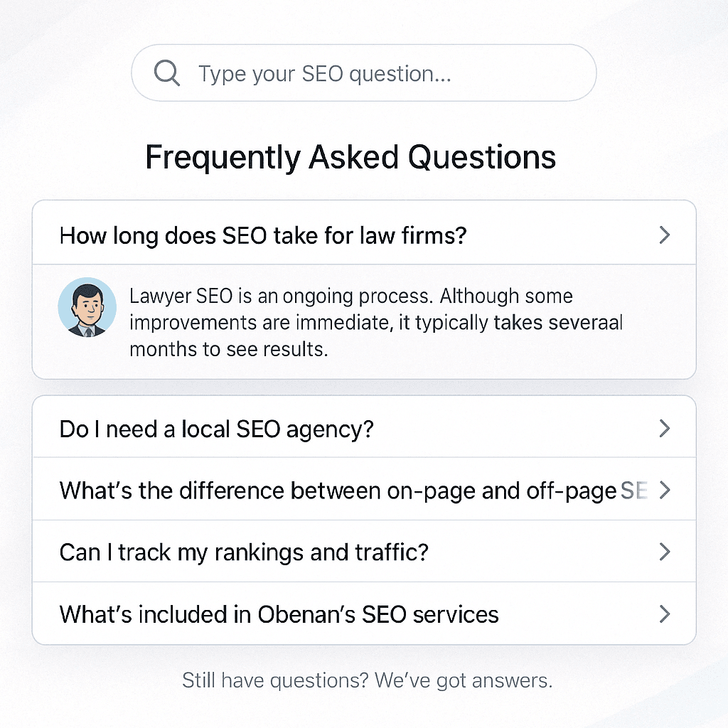728x728 pixels.
Task: Click the improvements are immediate answer line
Action: pyautogui.click(x=376, y=323)
